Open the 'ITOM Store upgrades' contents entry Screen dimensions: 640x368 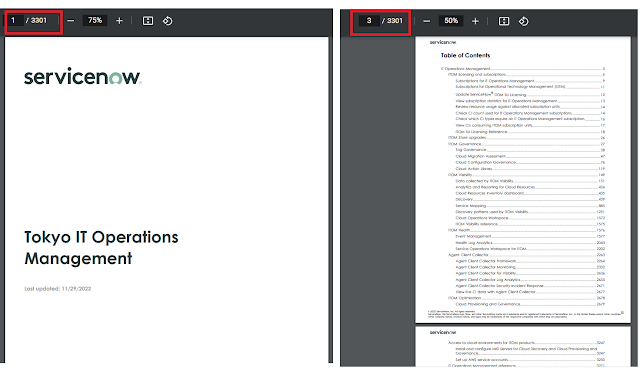(526, 137)
